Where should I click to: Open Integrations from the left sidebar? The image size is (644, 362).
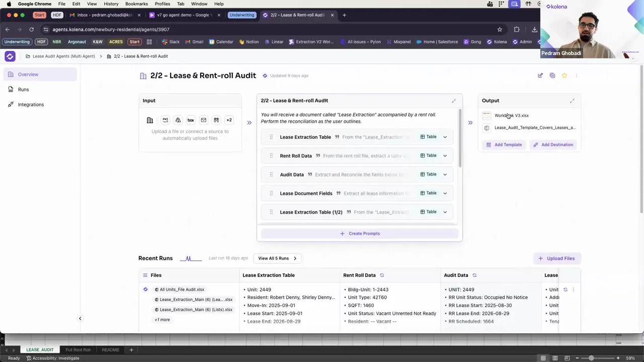31,104
